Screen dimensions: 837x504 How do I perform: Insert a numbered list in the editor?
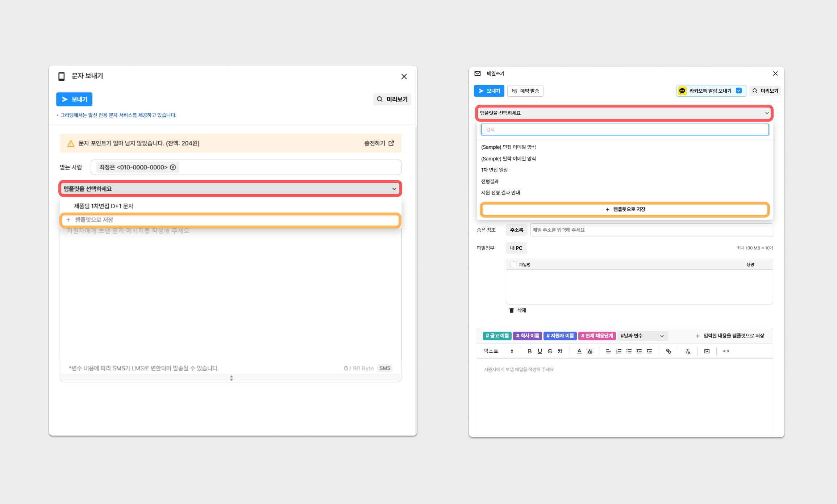[x=619, y=351]
